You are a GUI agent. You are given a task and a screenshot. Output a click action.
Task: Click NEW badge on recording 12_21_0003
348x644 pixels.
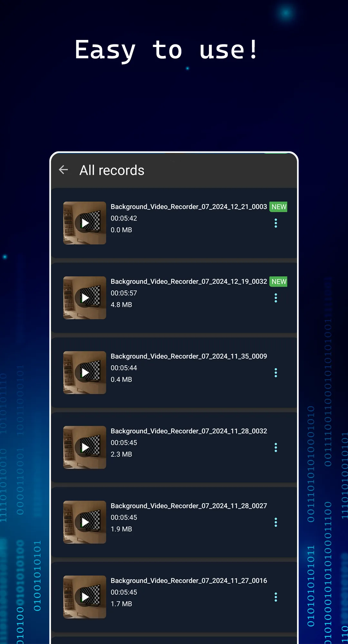point(278,207)
